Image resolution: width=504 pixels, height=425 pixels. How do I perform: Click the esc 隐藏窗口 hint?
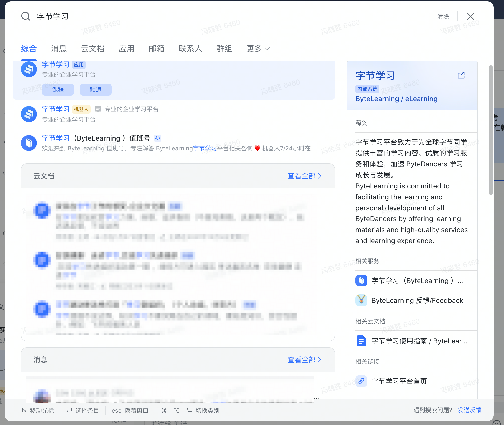pyautogui.click(x=130, y=410)
